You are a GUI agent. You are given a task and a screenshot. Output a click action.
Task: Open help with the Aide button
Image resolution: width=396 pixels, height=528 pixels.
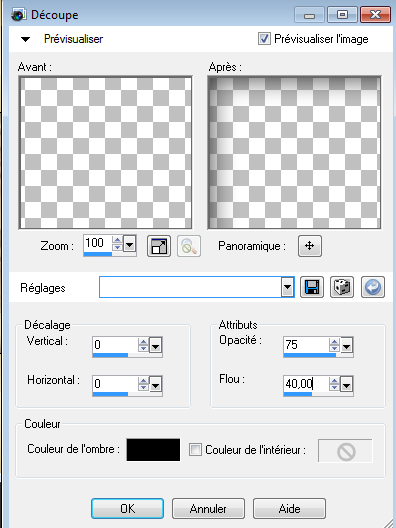[x=289, y=508]
